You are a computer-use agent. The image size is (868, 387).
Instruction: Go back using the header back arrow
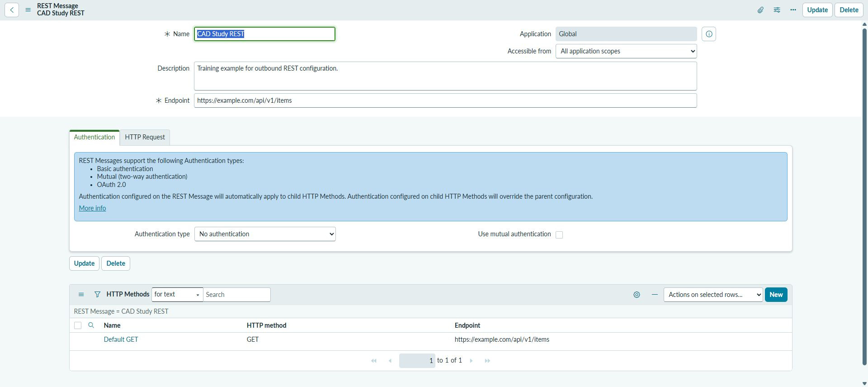click(x=12, y=10)
